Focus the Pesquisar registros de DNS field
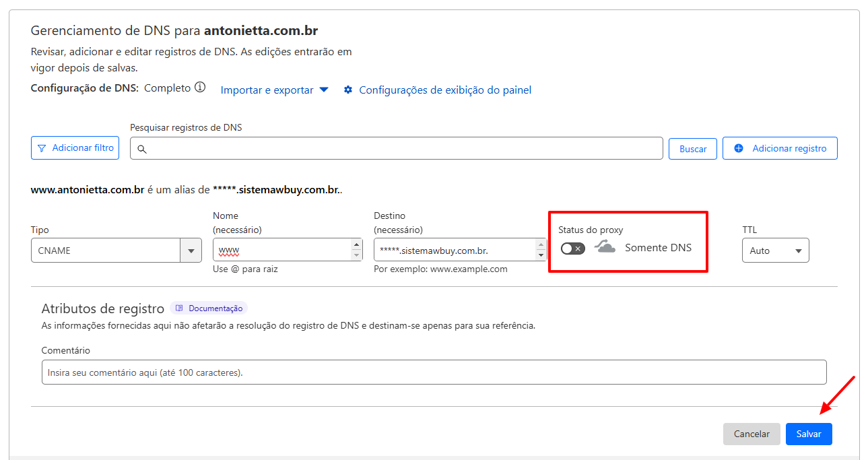This screenshot has width=868, height=460. pos(404,149)
